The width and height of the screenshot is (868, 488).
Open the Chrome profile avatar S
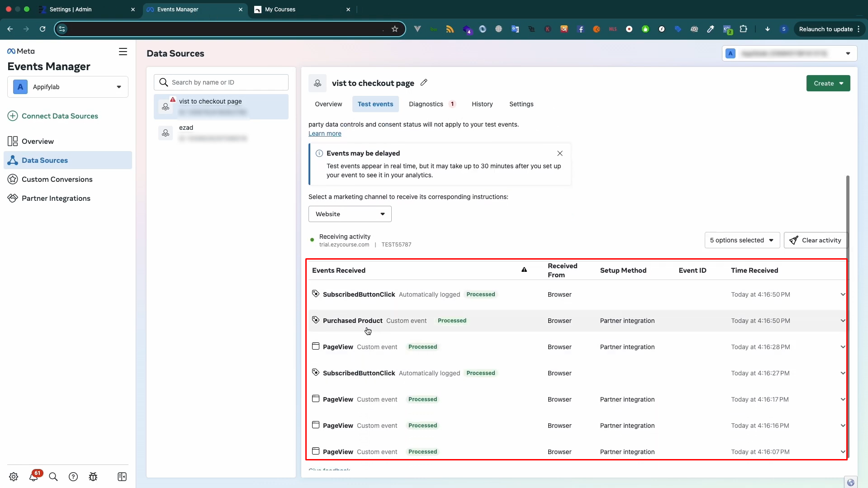[784, 29]
